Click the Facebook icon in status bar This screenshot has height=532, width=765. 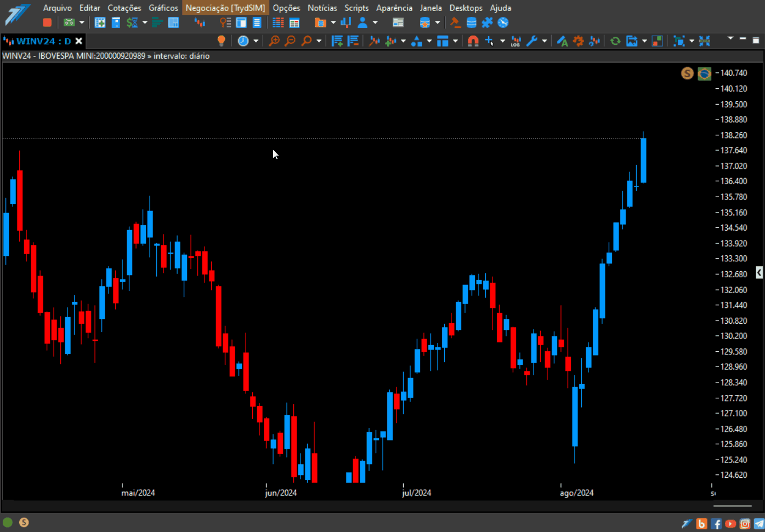coord(716,524)
